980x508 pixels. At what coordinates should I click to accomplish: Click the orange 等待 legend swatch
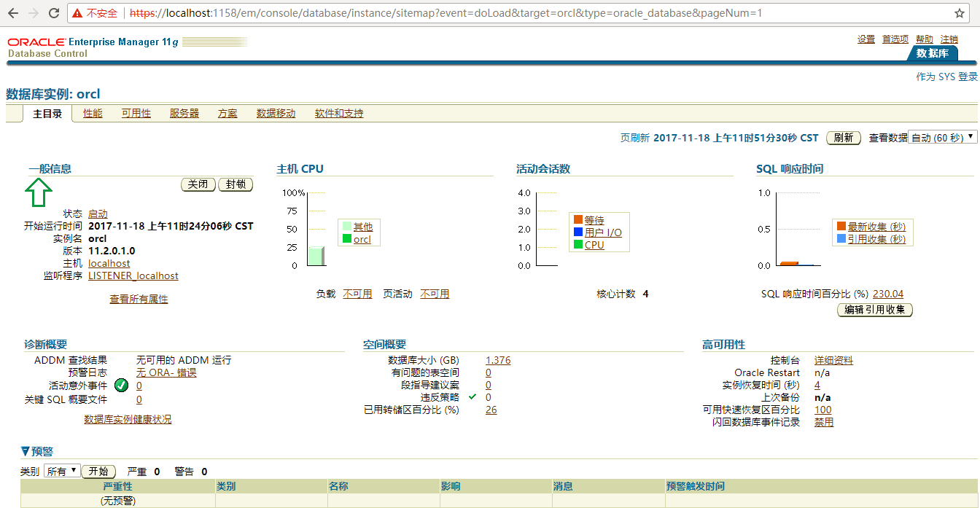(x=578, y=219)
